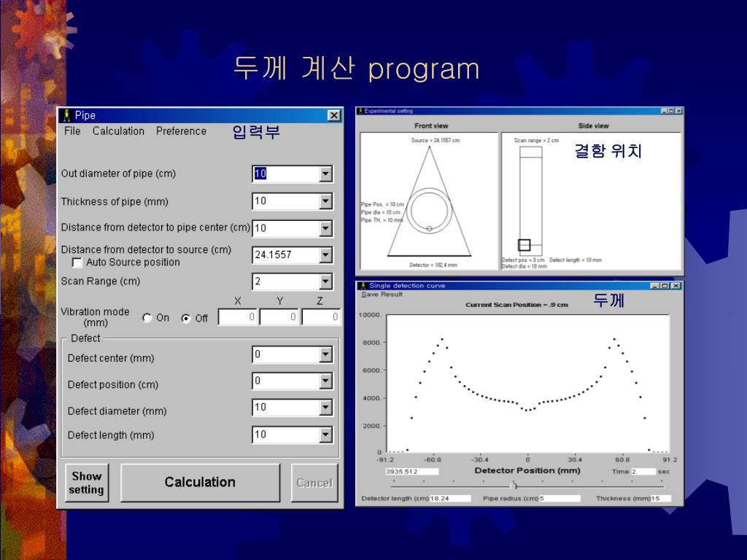
Task: Click the 'Source = 24.1557 cm' label
Action: tap(436, 141)
